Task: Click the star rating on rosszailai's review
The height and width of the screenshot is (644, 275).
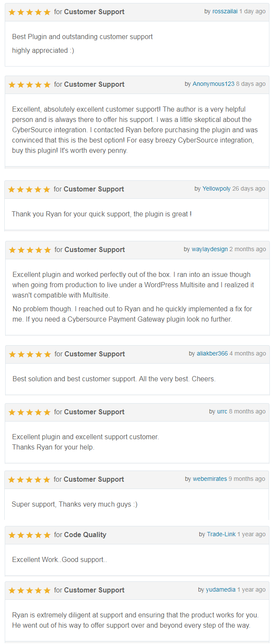Action: tap(30, 12)
